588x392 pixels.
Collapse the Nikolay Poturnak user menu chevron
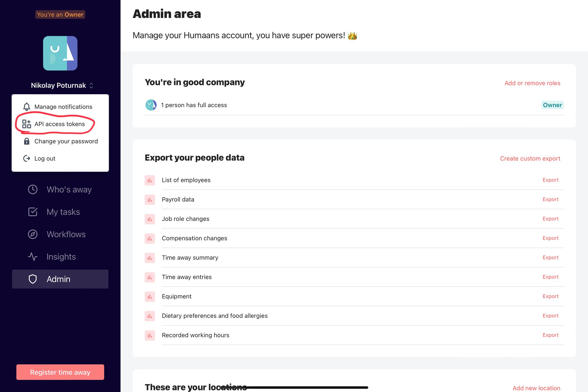[91, 85]
